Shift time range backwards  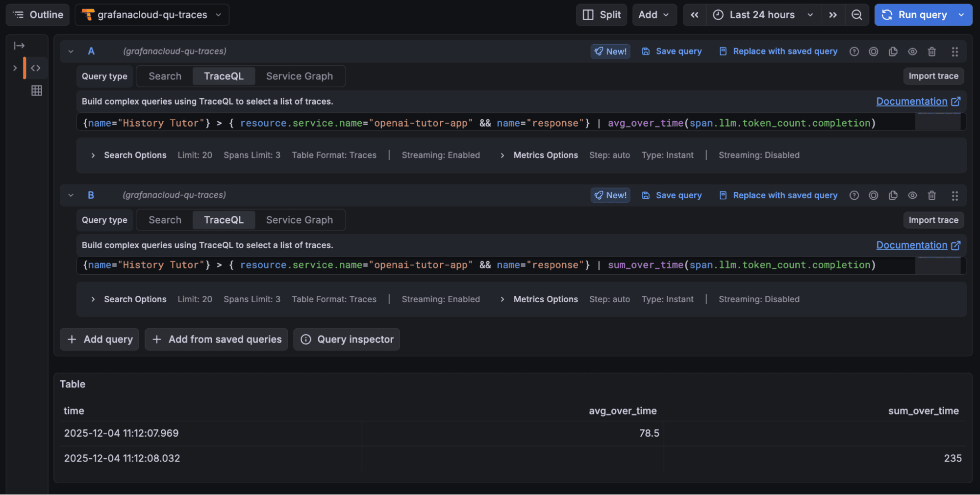click(x=694, y=15)
